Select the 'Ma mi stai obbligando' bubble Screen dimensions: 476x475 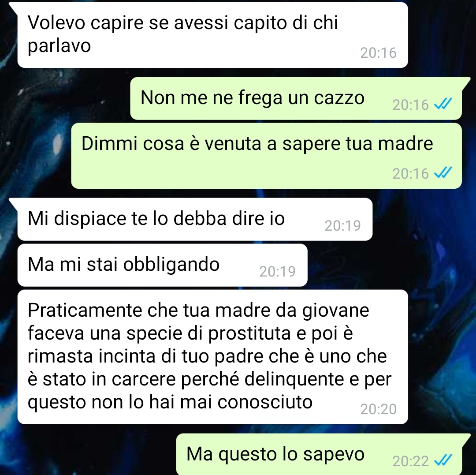point(162,265)
